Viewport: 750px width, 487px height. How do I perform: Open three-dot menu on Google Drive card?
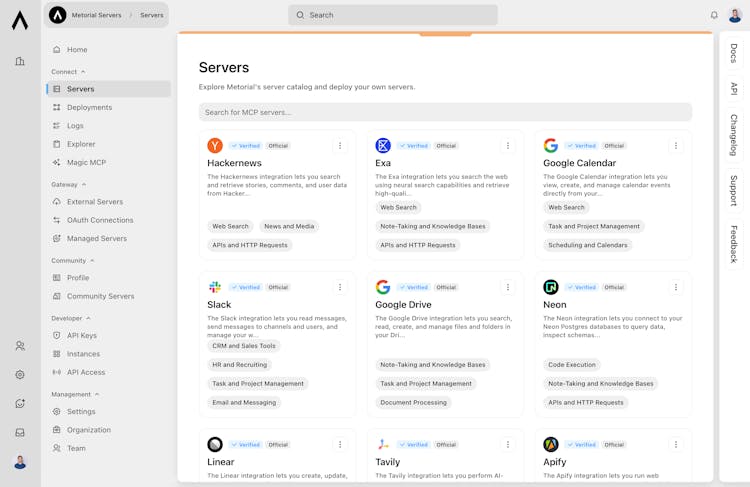(507, 287)
